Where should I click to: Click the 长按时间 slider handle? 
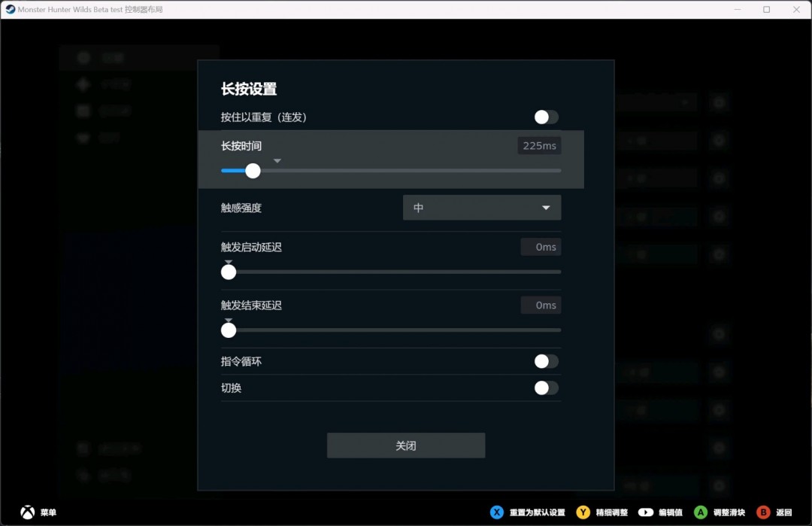pyautogui.click(x=253, y=171)
